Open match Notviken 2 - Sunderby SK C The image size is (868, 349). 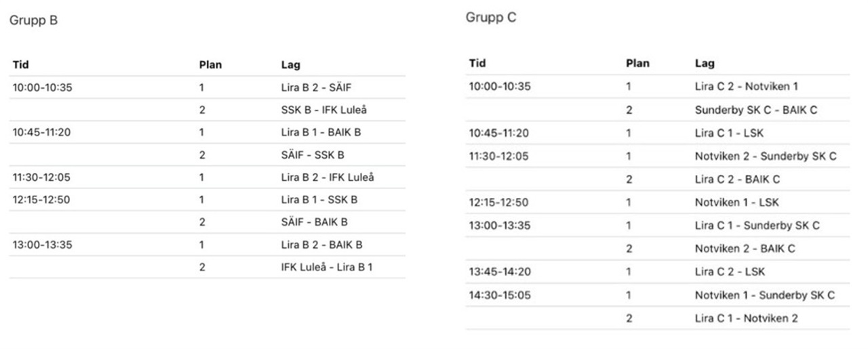click(x=766, y=156)
